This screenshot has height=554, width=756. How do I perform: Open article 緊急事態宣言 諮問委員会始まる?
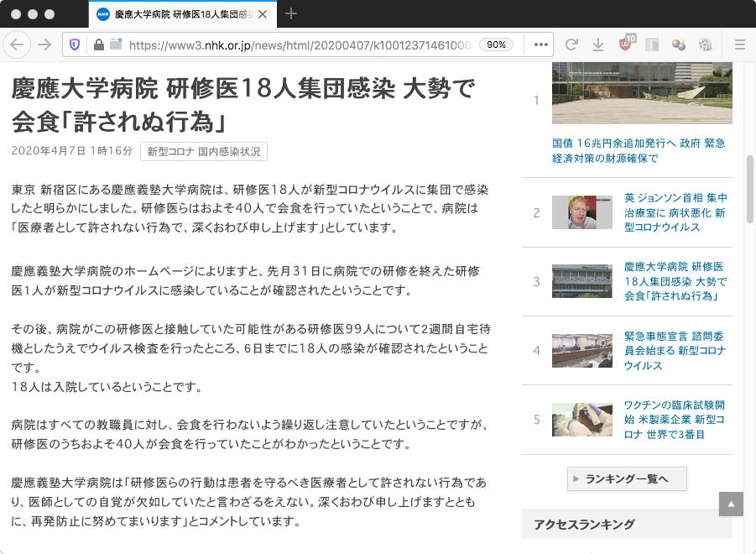(675, 351)
